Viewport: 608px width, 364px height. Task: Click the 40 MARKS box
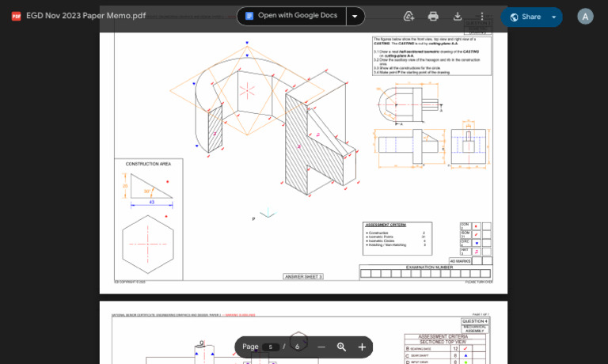[460, 261]
